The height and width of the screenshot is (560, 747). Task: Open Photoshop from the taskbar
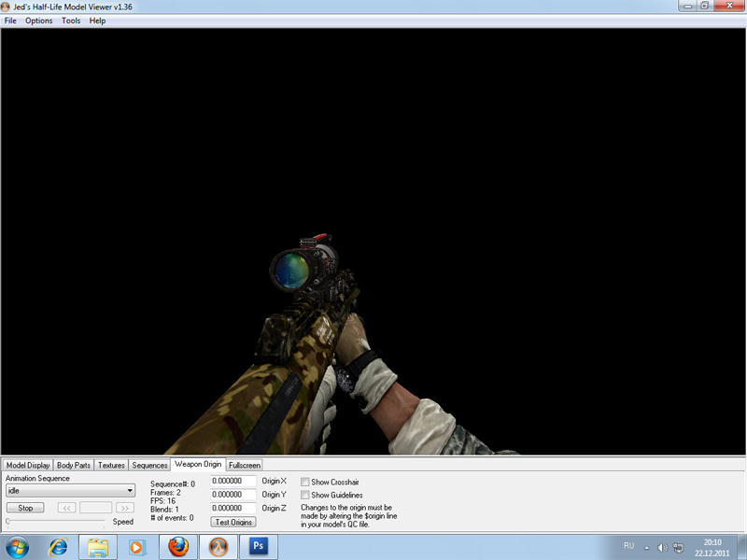tap(259, 548)
